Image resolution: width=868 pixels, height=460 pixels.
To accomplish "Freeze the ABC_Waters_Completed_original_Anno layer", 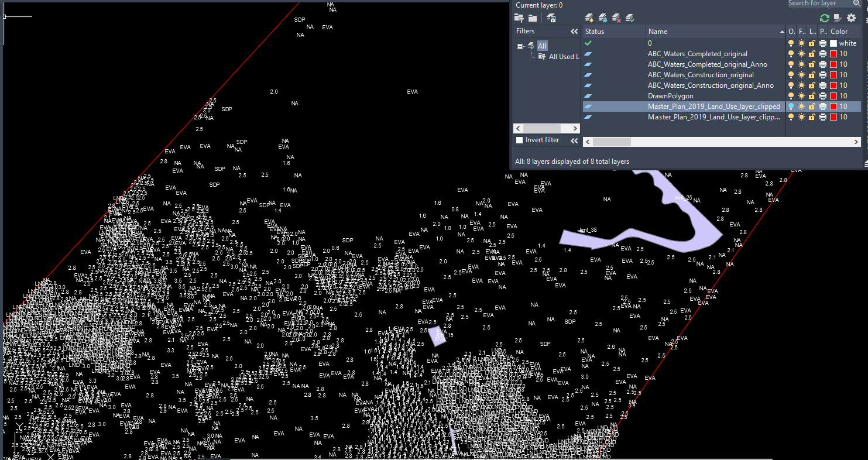I will [801, 64].
